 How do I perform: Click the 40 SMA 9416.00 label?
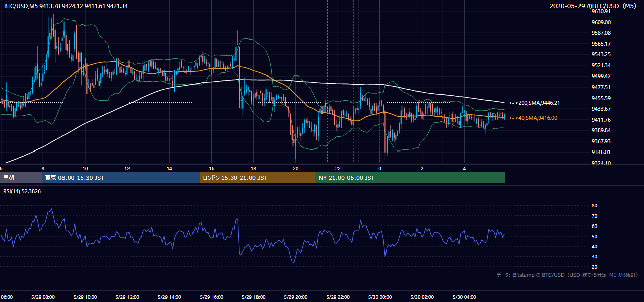[533, 118]
